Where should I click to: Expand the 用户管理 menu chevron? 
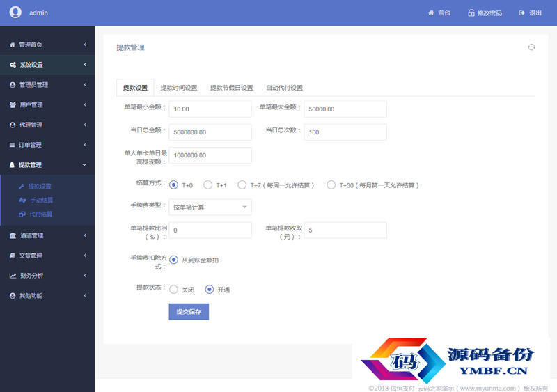(85, 105)
